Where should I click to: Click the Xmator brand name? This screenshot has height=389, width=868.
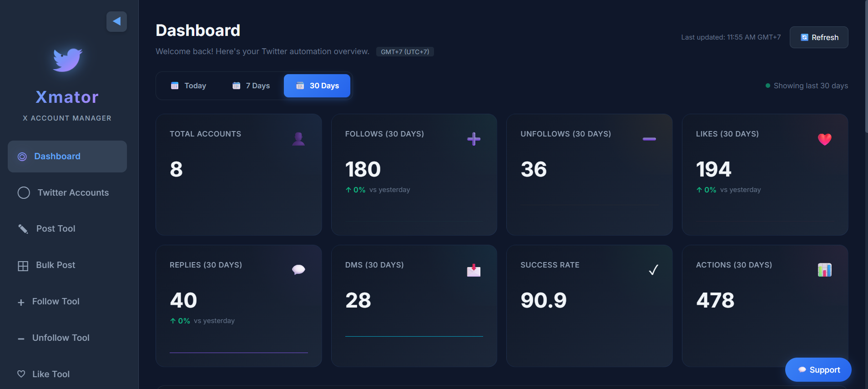coord(67,97)
